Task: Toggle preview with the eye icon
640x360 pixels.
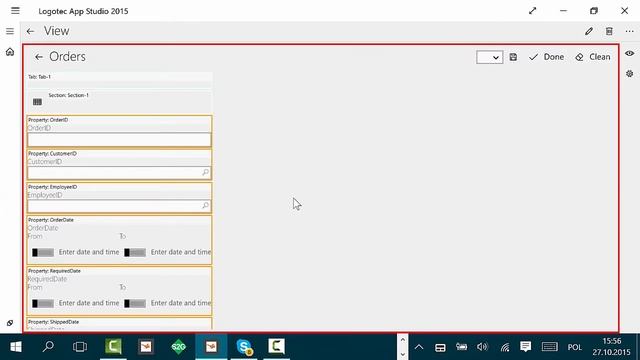Action: click(x=629, y=53)
